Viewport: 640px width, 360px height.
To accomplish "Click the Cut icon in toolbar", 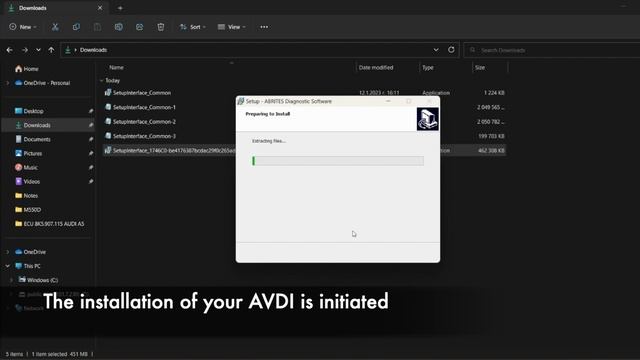I will click(55, 27).
